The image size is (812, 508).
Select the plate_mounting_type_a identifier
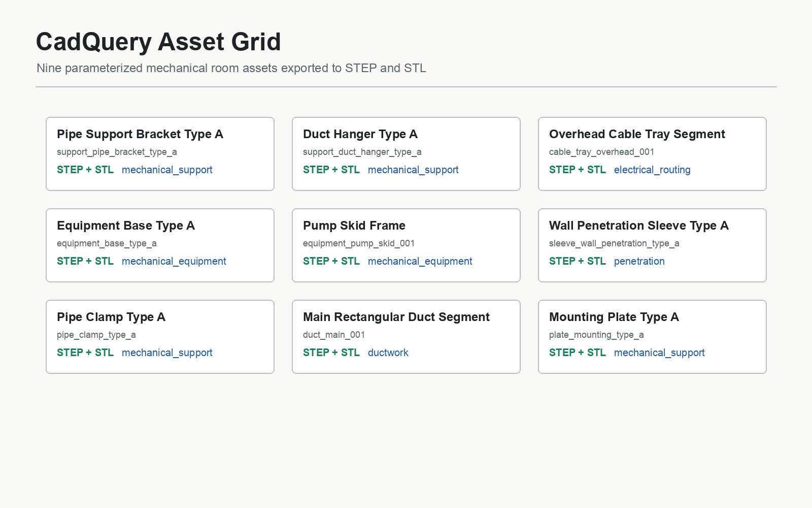596,335
